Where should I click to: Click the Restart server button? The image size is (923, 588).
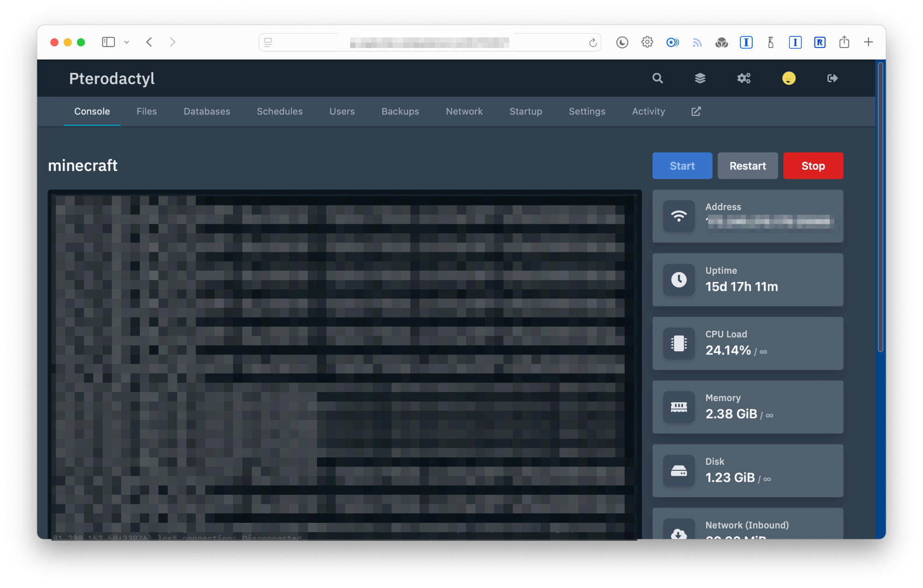pos(747,166)
